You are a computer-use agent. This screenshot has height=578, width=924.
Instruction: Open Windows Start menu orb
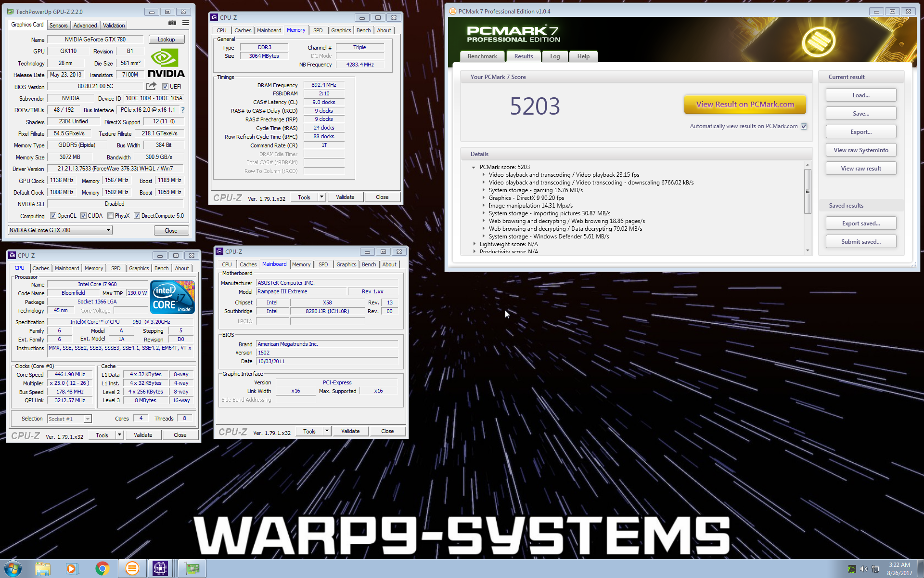click(13, 568)
